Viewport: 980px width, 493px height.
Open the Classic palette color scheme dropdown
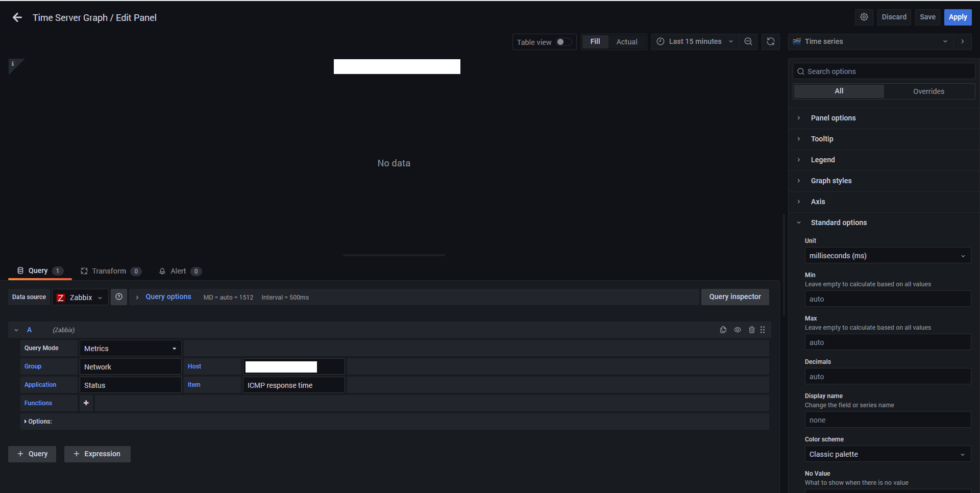pyautogui.click(x=888, y=454)
